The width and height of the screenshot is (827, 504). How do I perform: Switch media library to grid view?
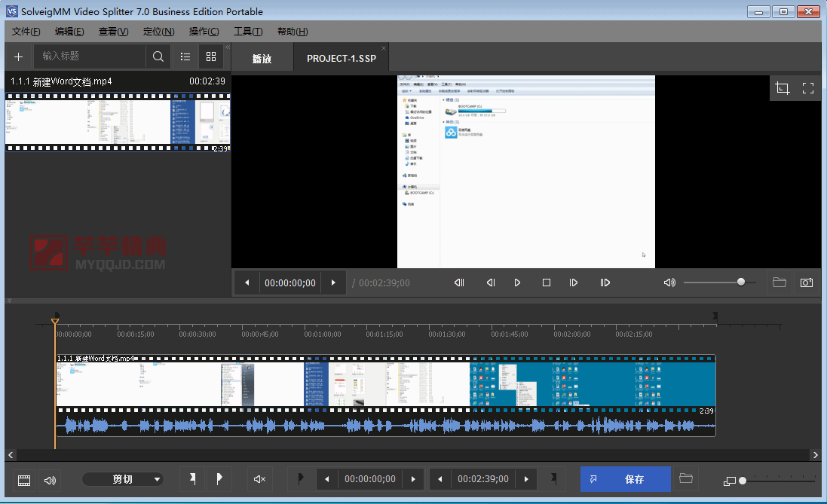point(211,57)
